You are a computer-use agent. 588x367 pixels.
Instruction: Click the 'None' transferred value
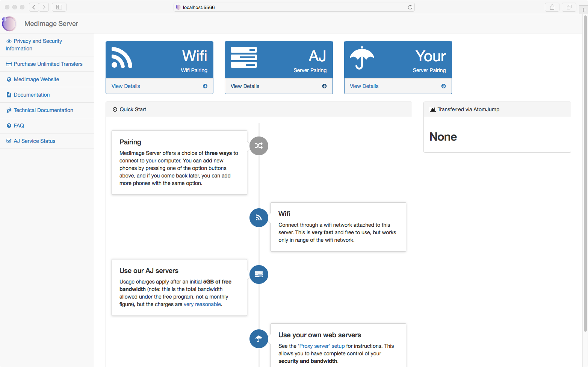point(443,136)
